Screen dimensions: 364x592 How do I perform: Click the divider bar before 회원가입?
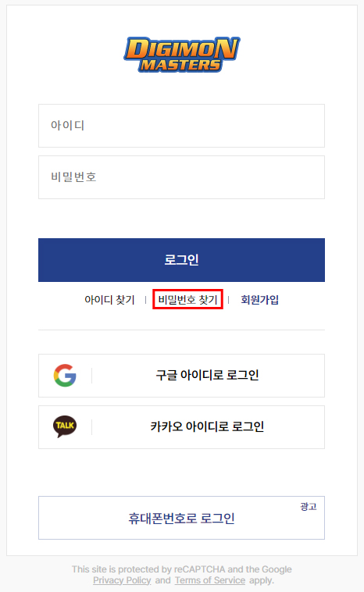click(x=228, y=300)
